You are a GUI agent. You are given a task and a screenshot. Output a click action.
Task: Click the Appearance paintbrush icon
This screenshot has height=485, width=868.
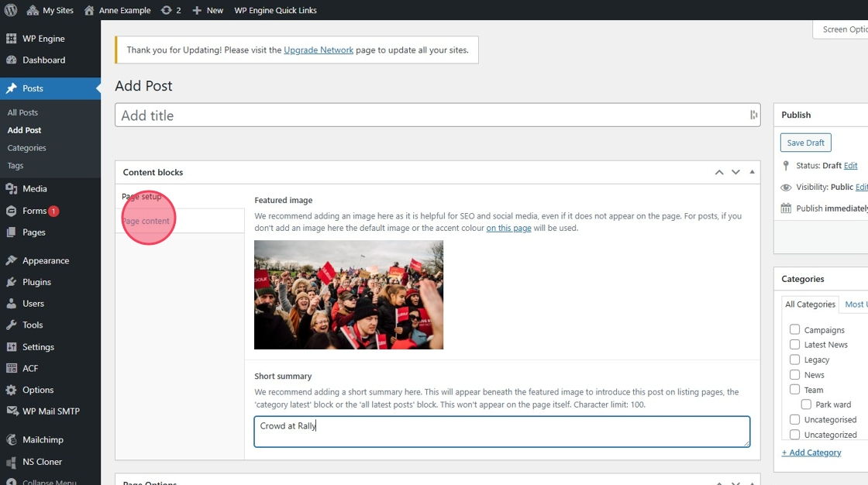click(11, 260)
